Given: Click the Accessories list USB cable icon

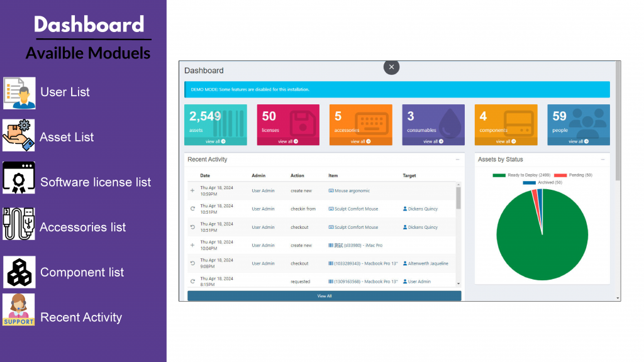Looking at the screenshot, I should (x=19, y=224).
